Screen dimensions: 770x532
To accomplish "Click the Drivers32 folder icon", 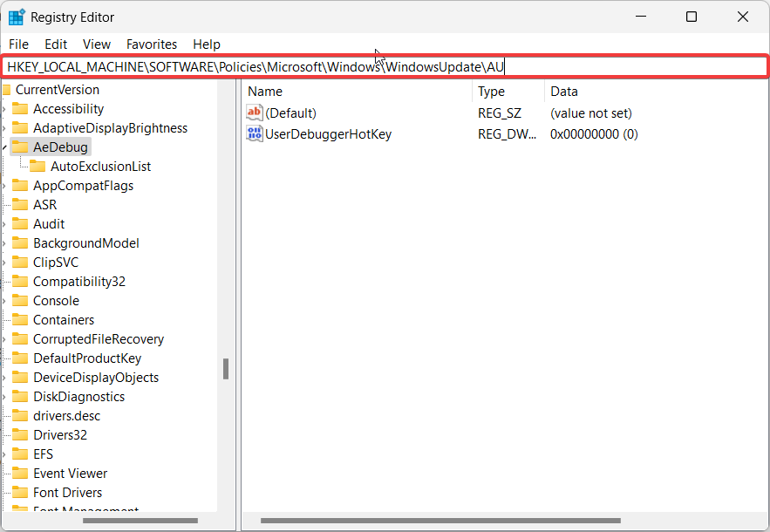I will tap(20, 434).
